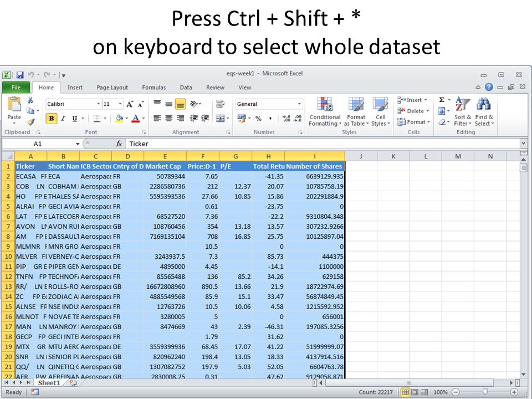Expand the formula bar
532x399 pixels.
523,144
